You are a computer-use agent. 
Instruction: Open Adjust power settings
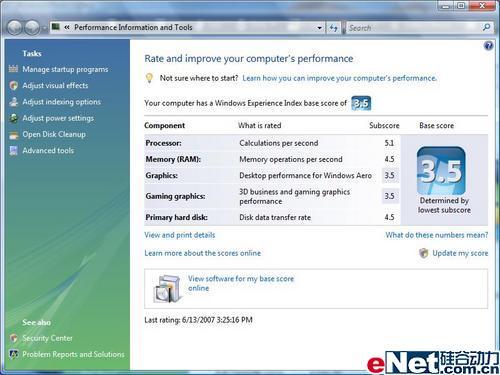pyautogui.click(x=58, y=118)
